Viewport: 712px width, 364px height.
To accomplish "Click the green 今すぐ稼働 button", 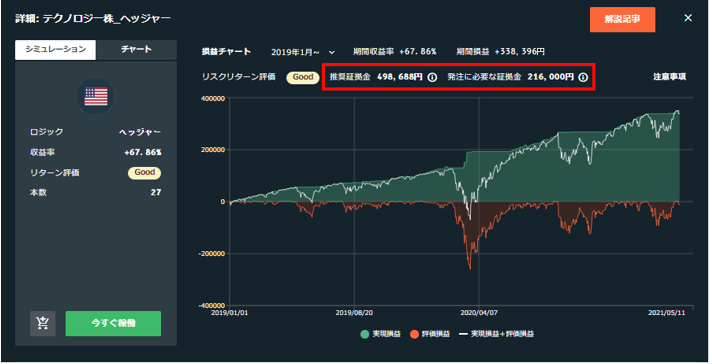I will (113, 323).
